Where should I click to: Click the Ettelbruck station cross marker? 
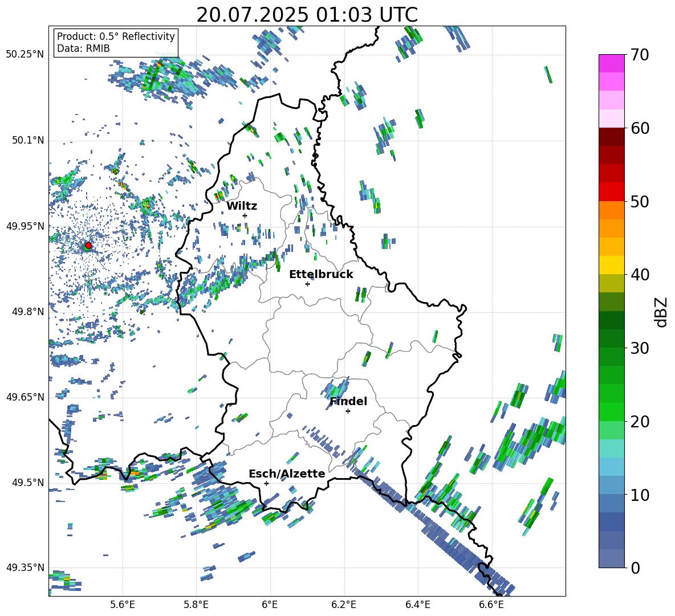(307, 284)
